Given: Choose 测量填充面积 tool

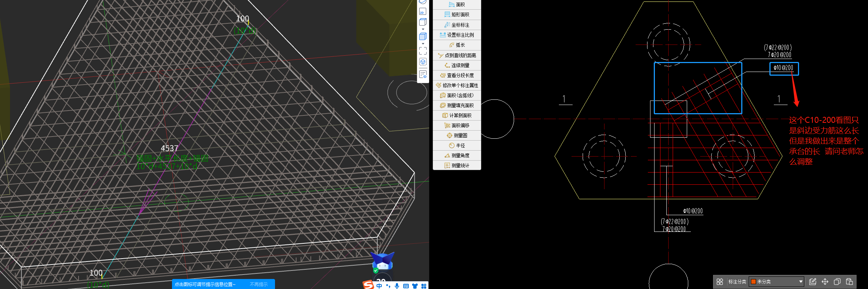Looking at the screenshot, I should click(457, 105).
